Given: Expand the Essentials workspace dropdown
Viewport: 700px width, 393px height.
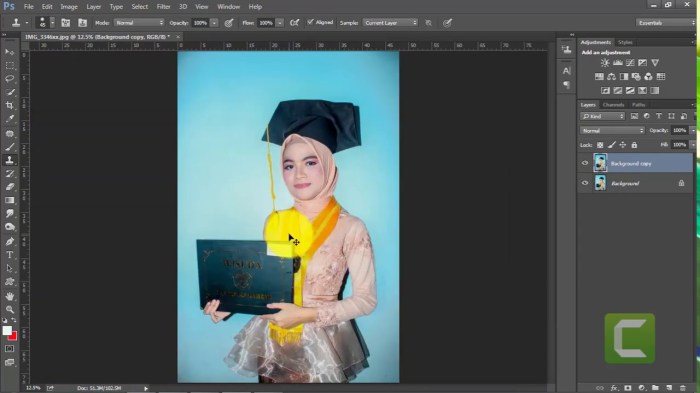Looking at the screenshot, I should (665, 23).
